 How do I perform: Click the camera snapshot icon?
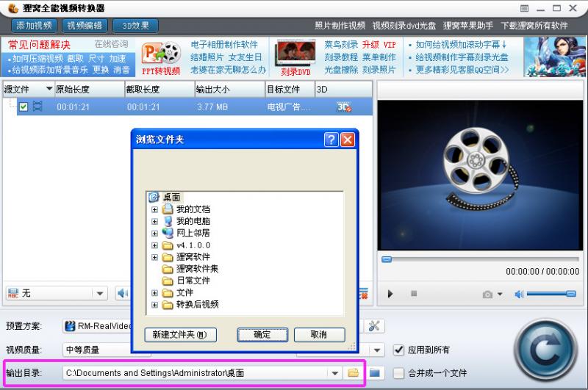[x=487, y=295]
